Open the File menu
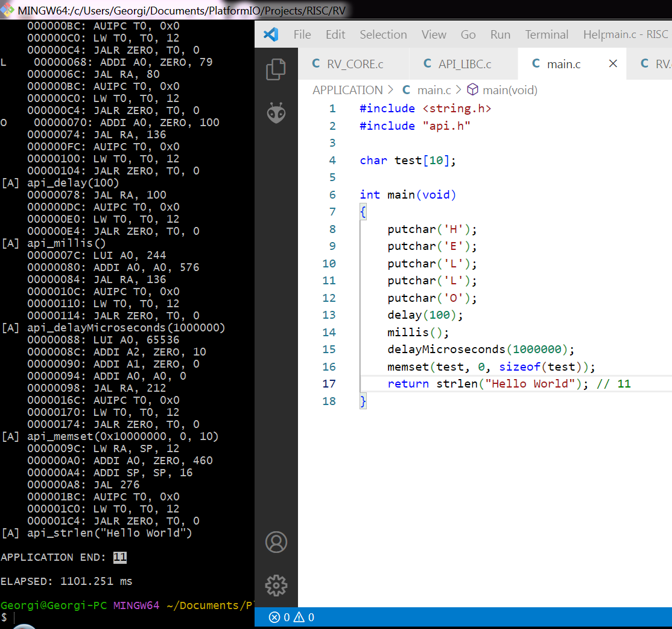This screenshot has height=629, width=672. (302, 35)
